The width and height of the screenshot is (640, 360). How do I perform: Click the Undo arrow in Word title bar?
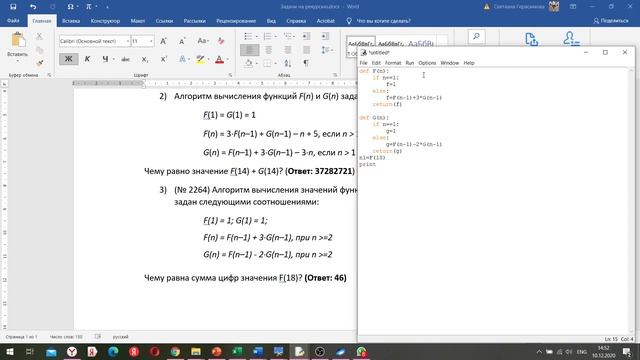(x=33, y=7)
